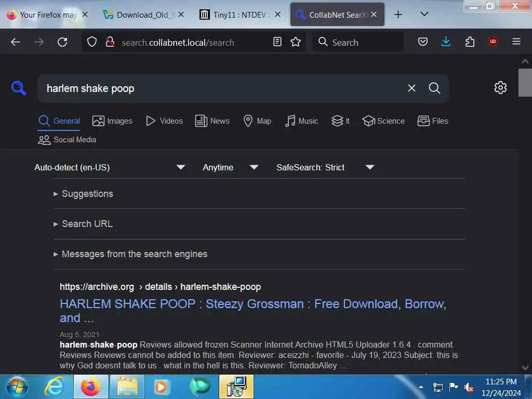Click the harlem shake poop query field
This screenshot has width=532, height=399.
pos(224,88)
